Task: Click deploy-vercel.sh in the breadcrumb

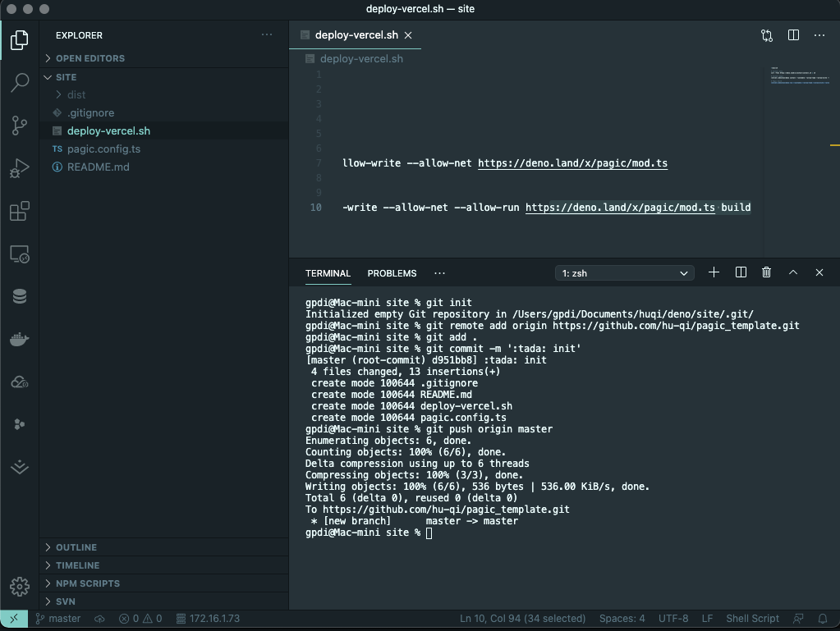Action: tap(361, 59)
